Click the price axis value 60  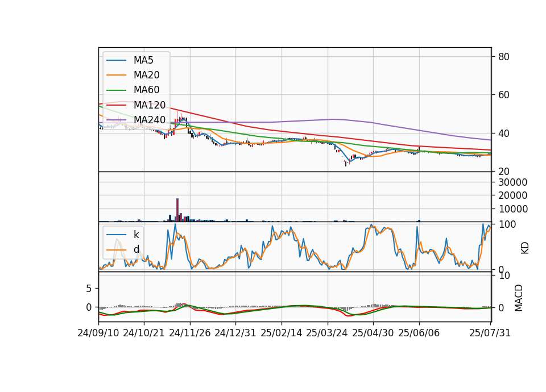coord(504,95)
